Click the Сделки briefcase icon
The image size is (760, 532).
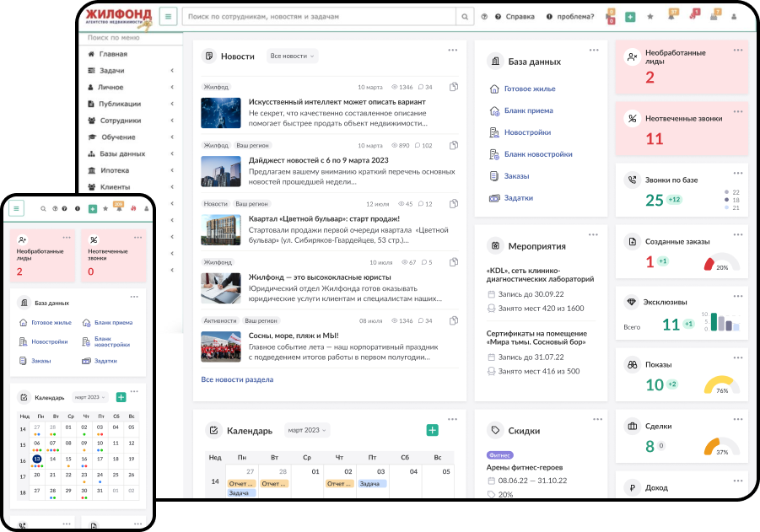coord(632,426)
